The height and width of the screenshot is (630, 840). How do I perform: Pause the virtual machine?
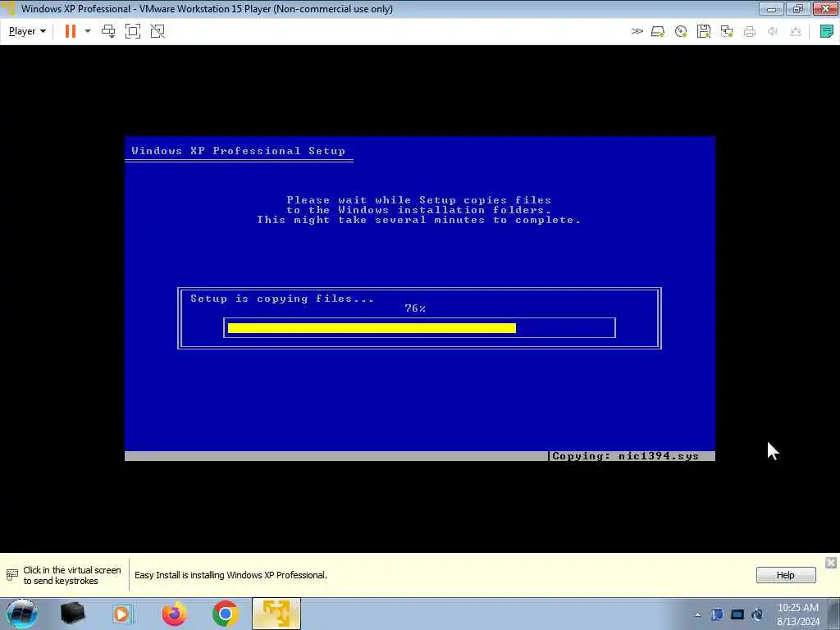point(71,31)
